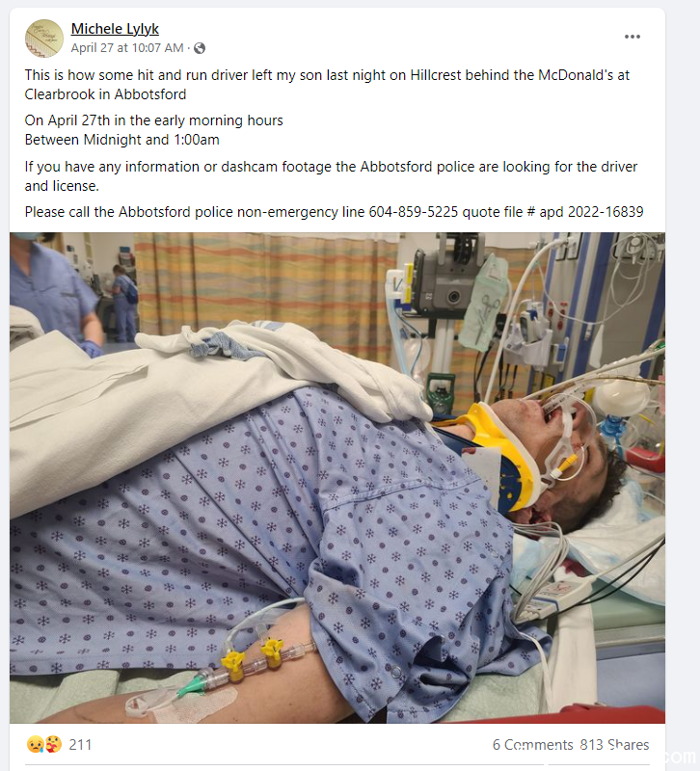
Task: Open the three-dot post options menu
Action: pyautogui.click(x=633, y=37)
